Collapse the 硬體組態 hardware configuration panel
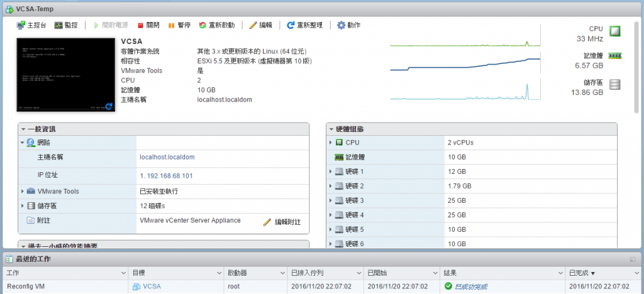This screenshot has width=644, height=294. (x=332, y=129)
